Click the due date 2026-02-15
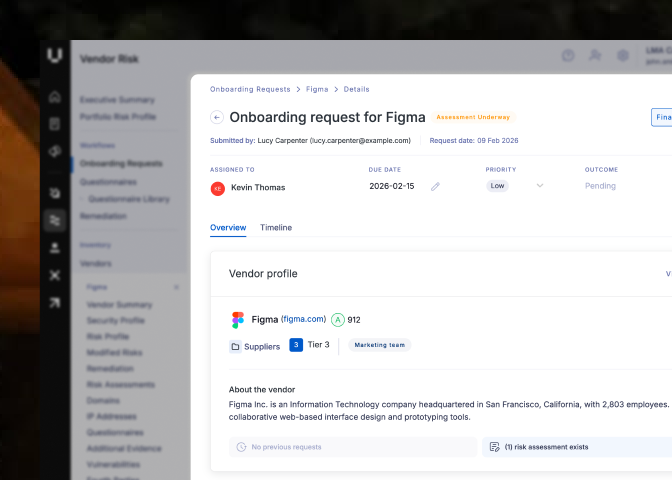 point(392,186)
